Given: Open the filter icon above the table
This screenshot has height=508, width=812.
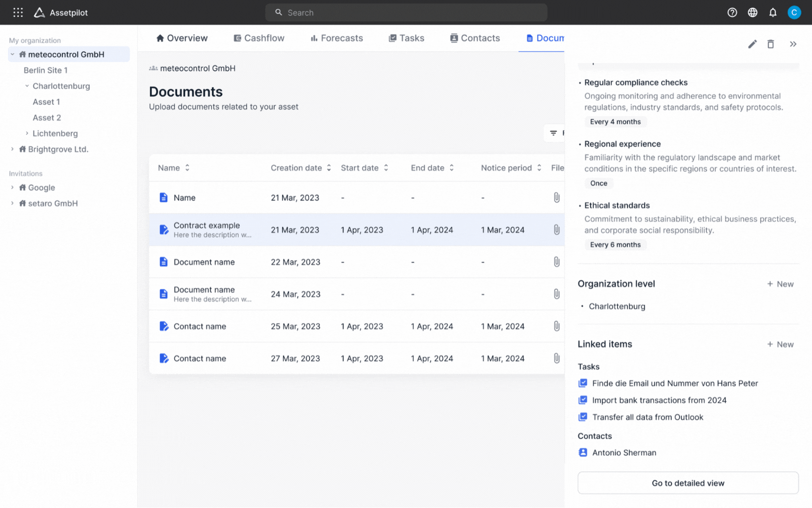Looking at the screenshot, I should pos(554,133).
